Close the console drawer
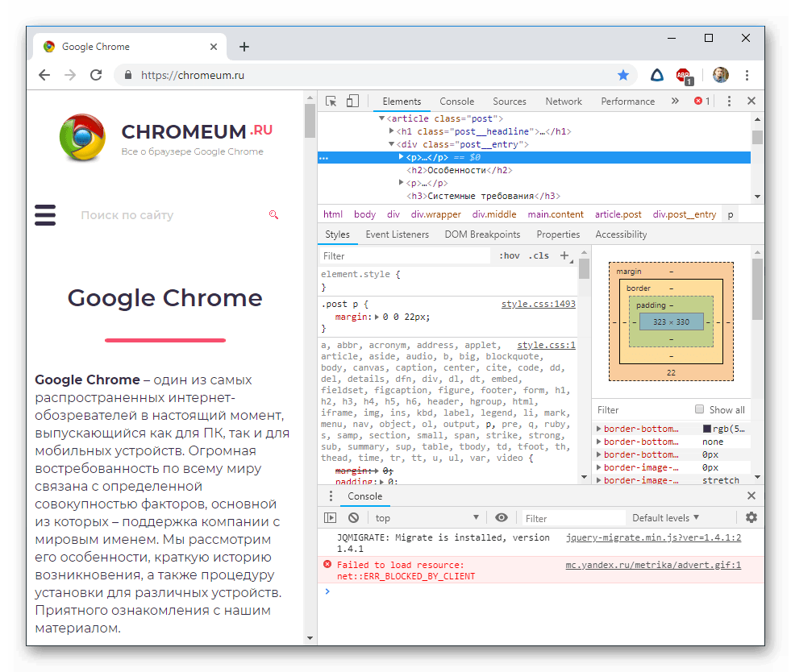Screen dimensions: 791x672 point(751,496)
